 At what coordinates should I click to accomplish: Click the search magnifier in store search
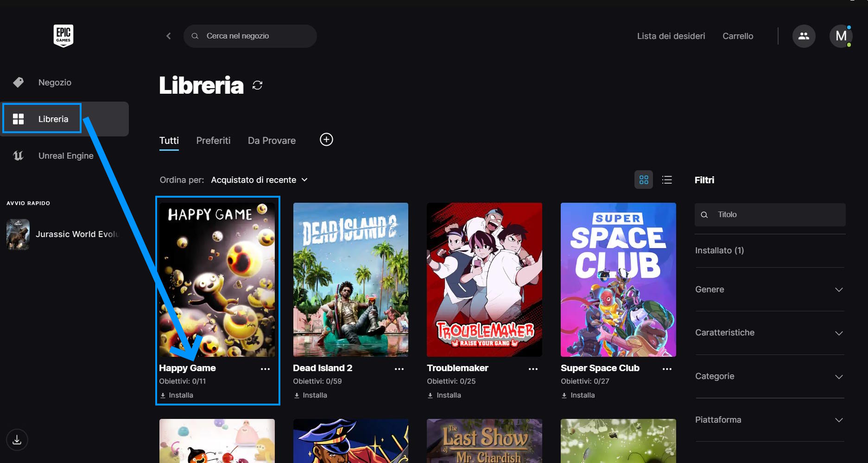195,36
